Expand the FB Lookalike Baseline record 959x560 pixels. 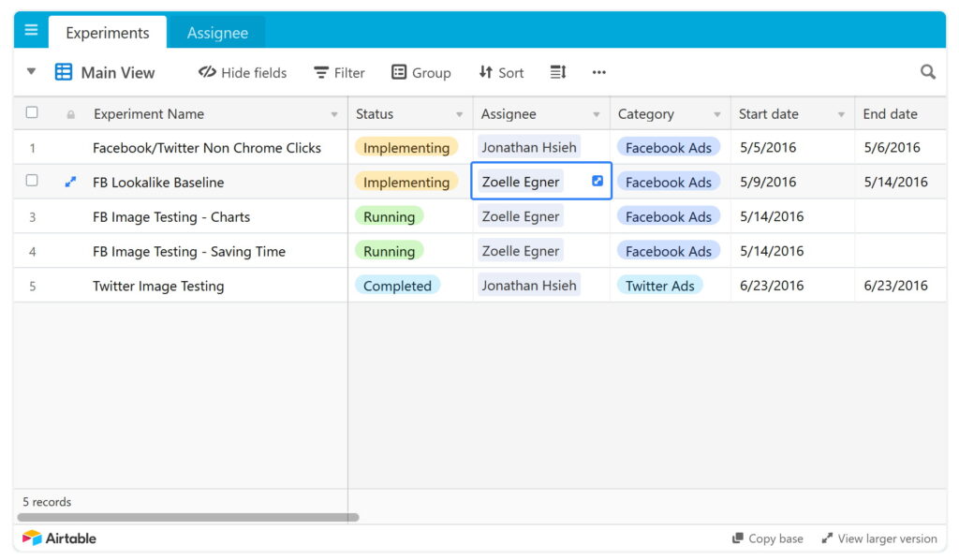(70, 182)
